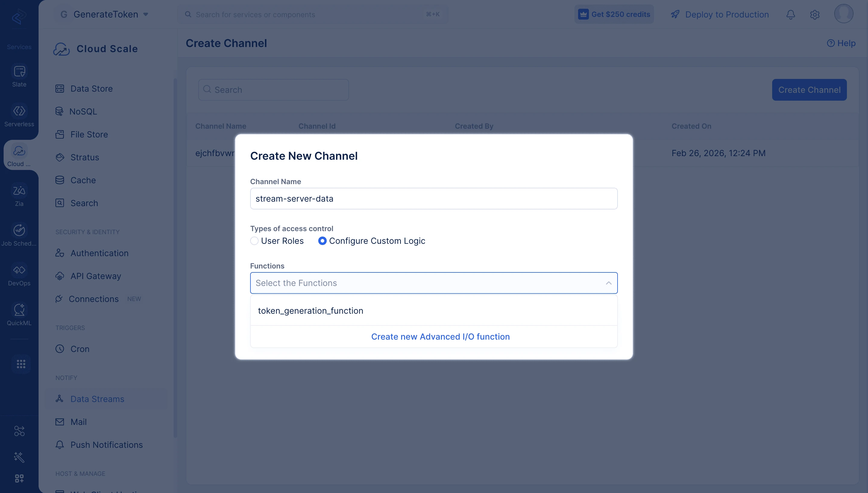Viewport: 868px width, 493px height.
Task: Click the add-widgets icon at rail bottom
Action: (x=19, y=479)
